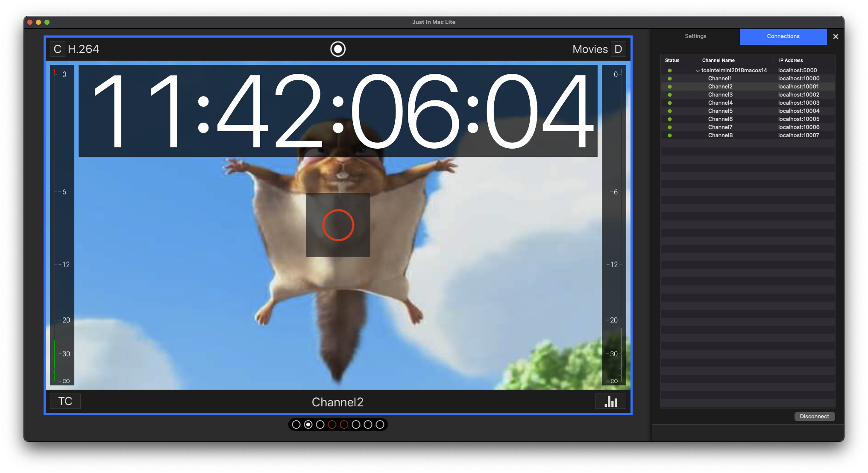Click the red circle record button over video
Image resolution: width=868 pixels, height=473 pixels.
coord(338,225)
